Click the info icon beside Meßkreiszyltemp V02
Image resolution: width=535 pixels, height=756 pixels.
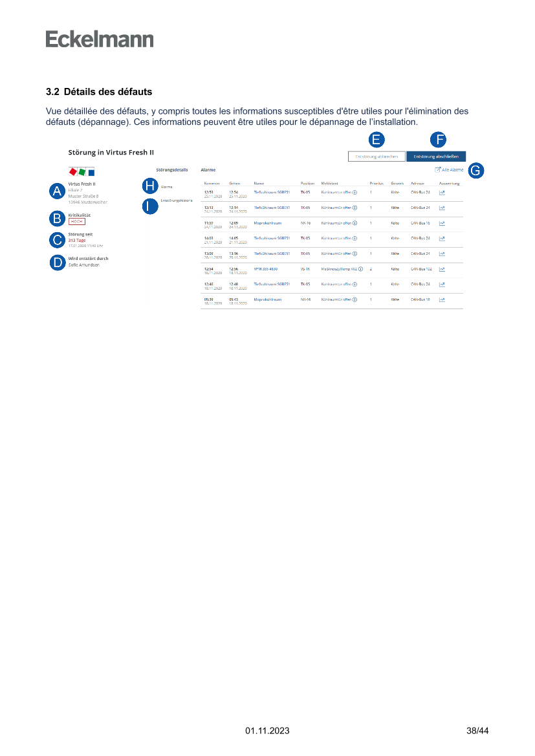click(360, 269)
